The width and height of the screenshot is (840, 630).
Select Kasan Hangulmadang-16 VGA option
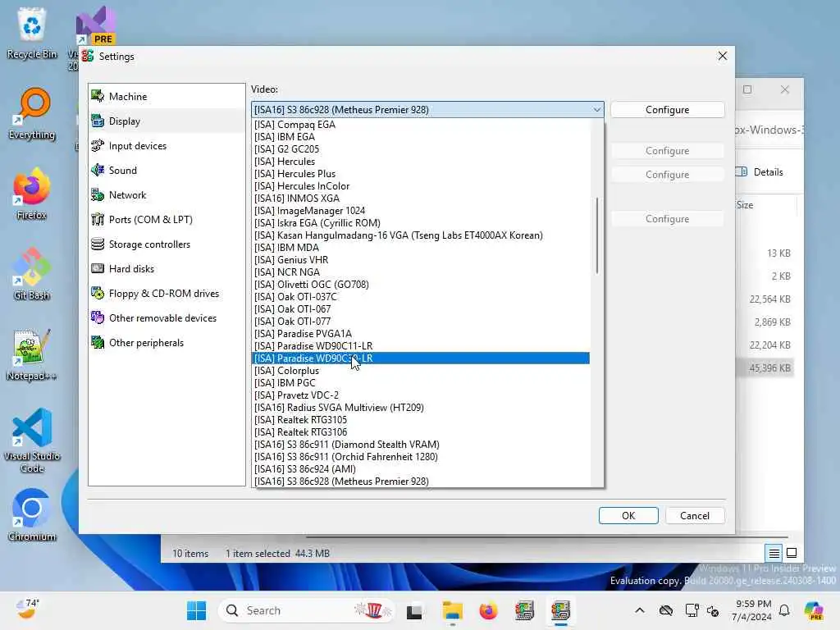pyautogui.click(x=421, y=235)
